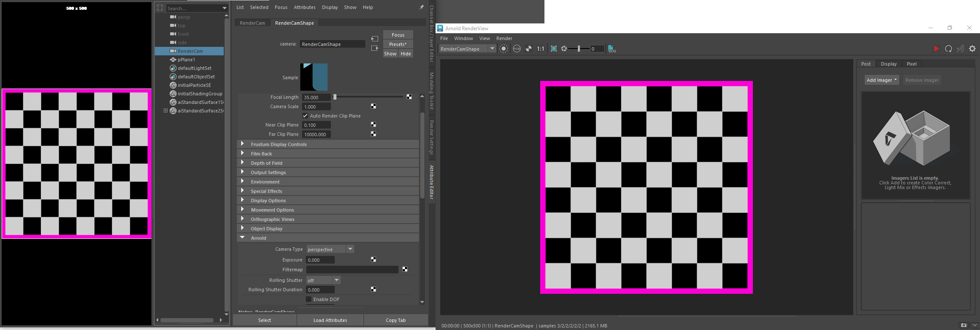Open the Add Imager dropdown
Image resolution: width=980 pixels, height=330 pixels.
881,80
